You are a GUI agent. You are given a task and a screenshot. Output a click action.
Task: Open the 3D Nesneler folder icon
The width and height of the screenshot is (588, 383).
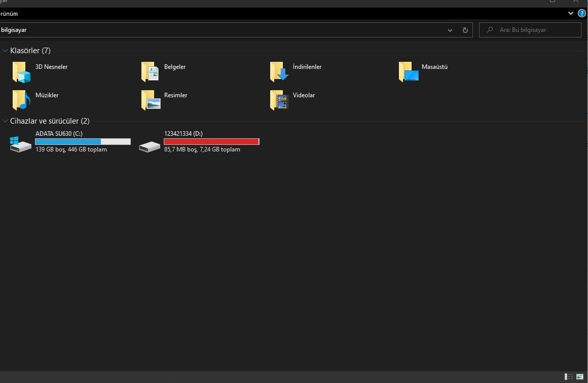(x=21, y=72)
